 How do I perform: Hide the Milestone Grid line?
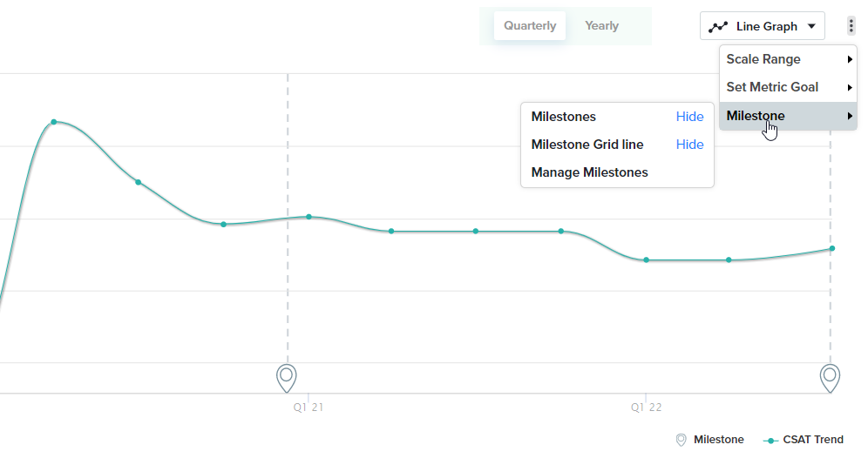tap(689, 145)
